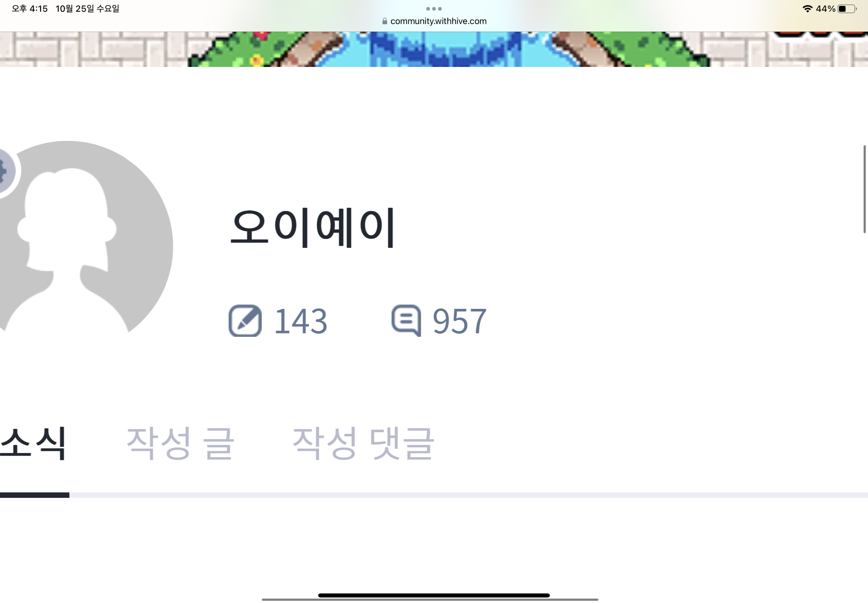The width and height of the screenshot is (868, 603).
Task: Switch to the 작성 댓글 tab
Action: pos(363,443)
